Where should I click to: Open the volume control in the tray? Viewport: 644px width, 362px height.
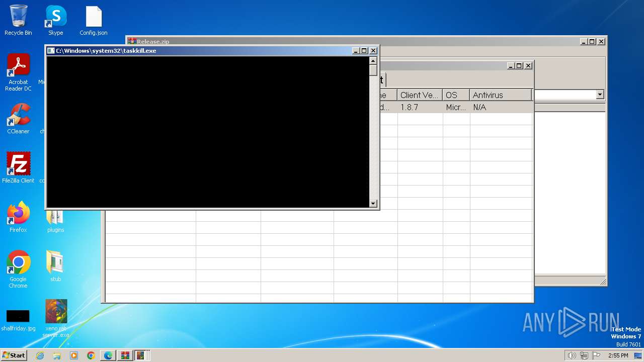pyautogui.click(x=572, y=355)
